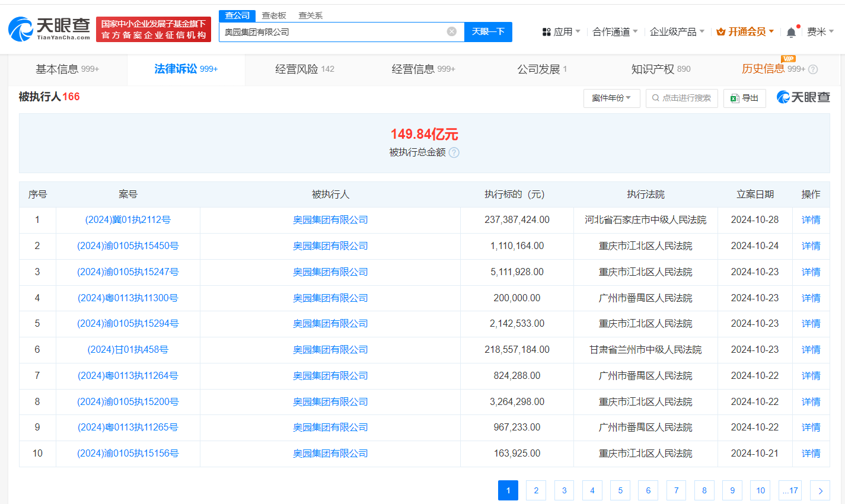
Task: Switch to the 经营风险 tab
Action: click(x=304, y=69)
